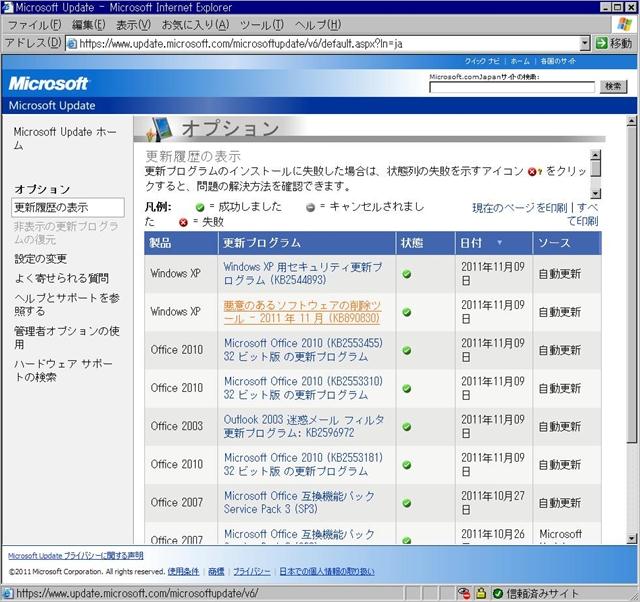This screenshot has height=602, width=640.
Task: Click the 検索 search button
Action: (613, 87)
